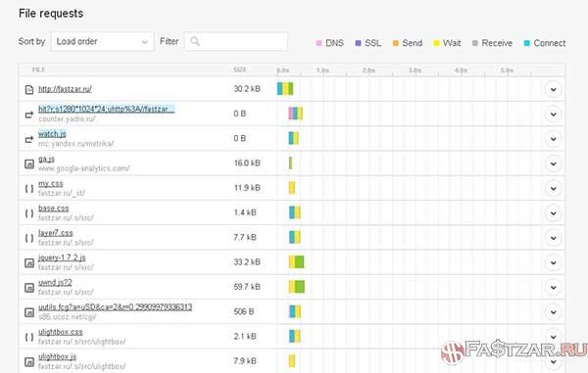Expand details for base.css row
The width and height of the screenshot is (588, 373).
point(553,213)
